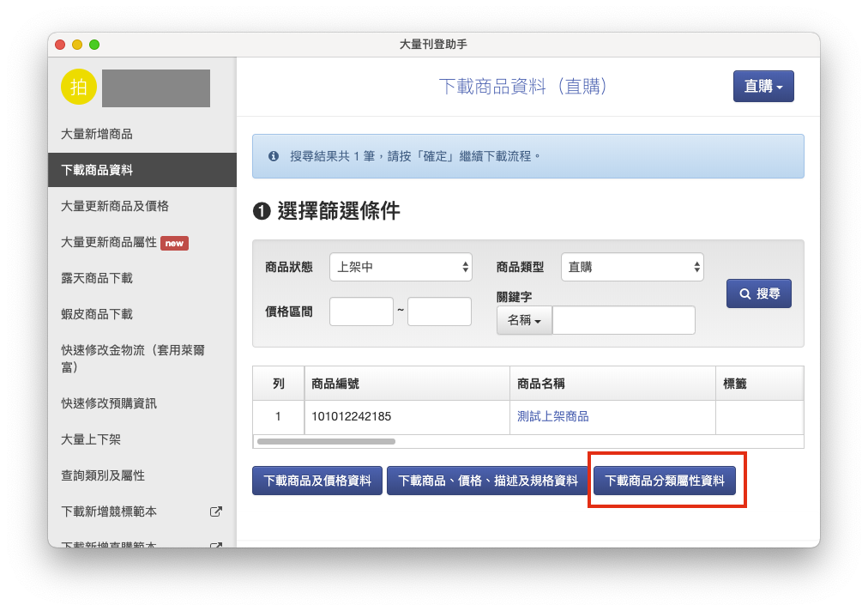Expand the 商品狀態 select showing 上架中
The height and width of the screenshot is (611, 868).
[x=401, y=267]
